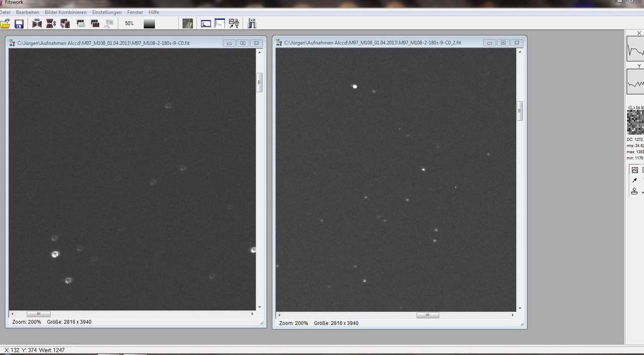
Task: Exit Fitswork via the Exit toolbar icon
Action: click(251, 22)
